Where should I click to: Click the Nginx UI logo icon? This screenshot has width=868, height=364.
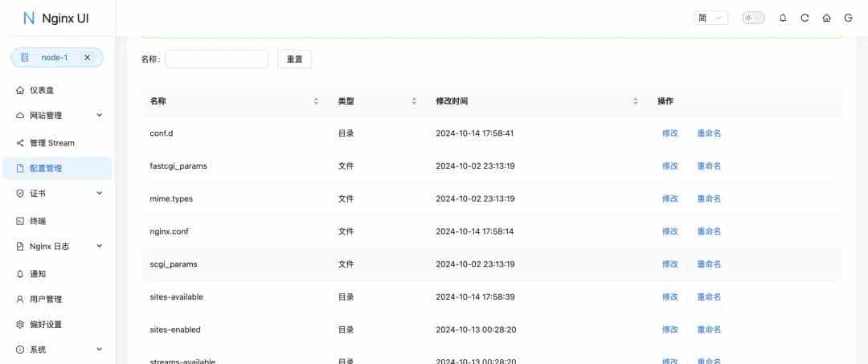(x=29, y=18)
